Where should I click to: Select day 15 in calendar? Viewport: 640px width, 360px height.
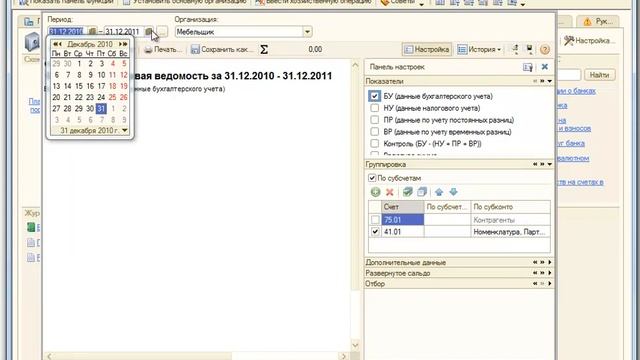79,86
